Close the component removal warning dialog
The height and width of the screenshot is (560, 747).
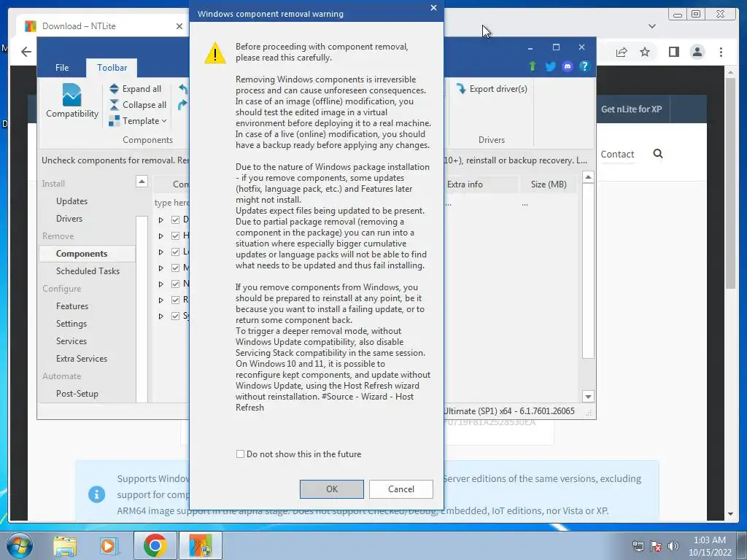point(433,7)
